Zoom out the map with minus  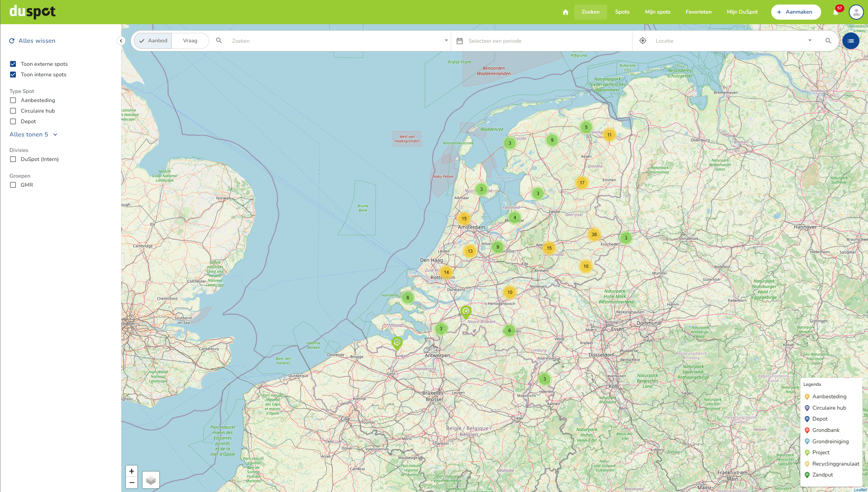point(132,483)
